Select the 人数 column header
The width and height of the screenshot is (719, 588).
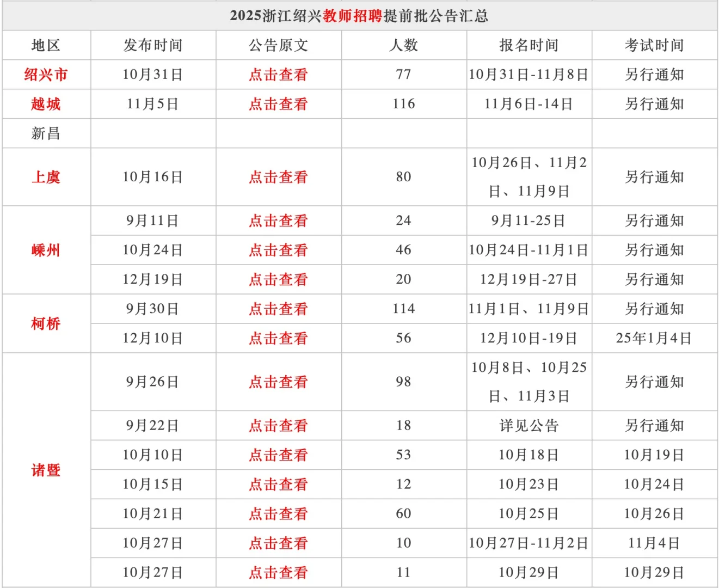(404, 45)
